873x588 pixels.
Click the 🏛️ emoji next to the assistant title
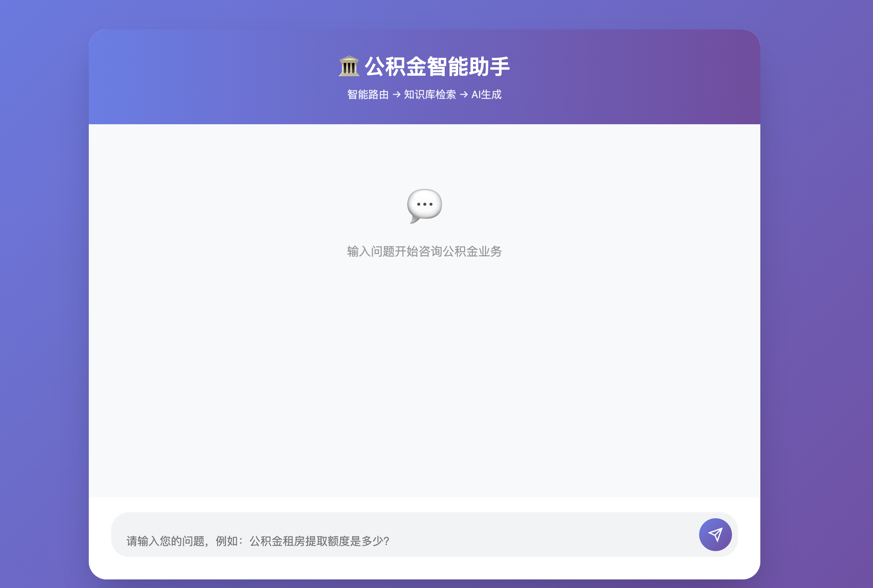[x=350, y=68]
